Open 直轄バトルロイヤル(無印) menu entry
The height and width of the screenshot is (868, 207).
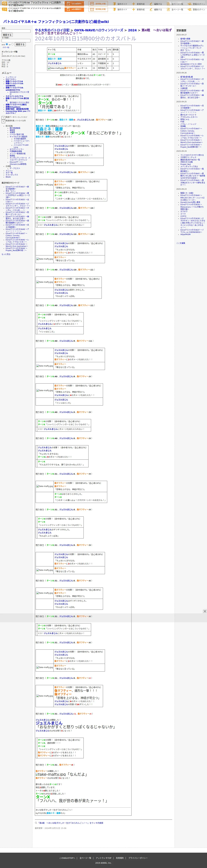16,105
